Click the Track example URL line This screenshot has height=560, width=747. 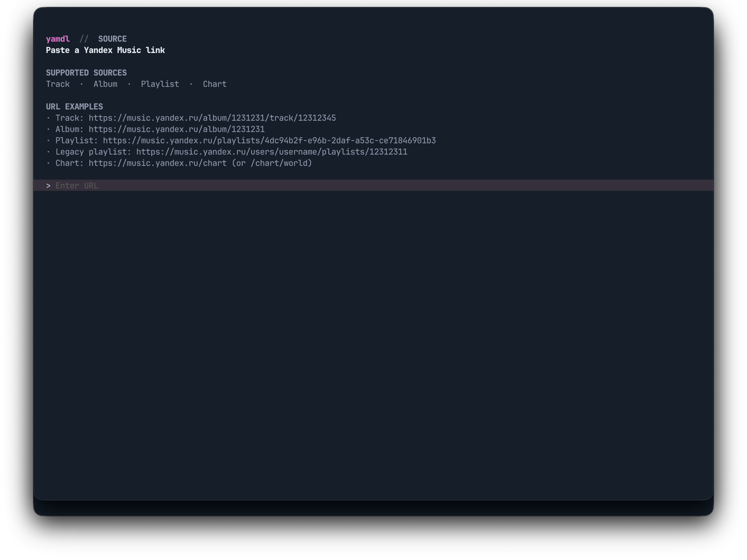point(191,118)
